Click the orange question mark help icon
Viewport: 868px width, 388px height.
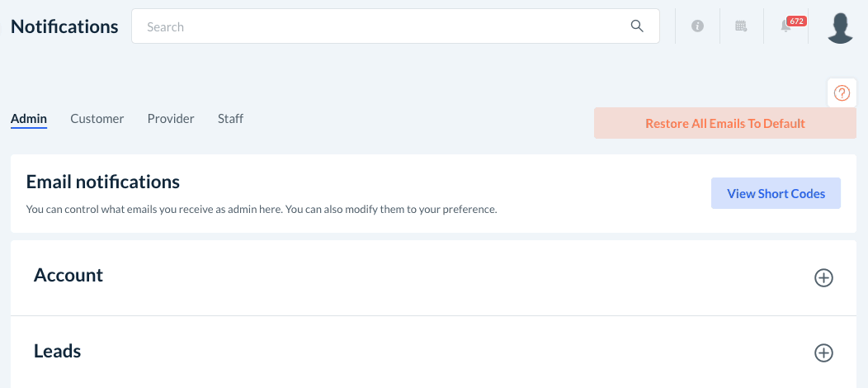[x=842, y=93]
